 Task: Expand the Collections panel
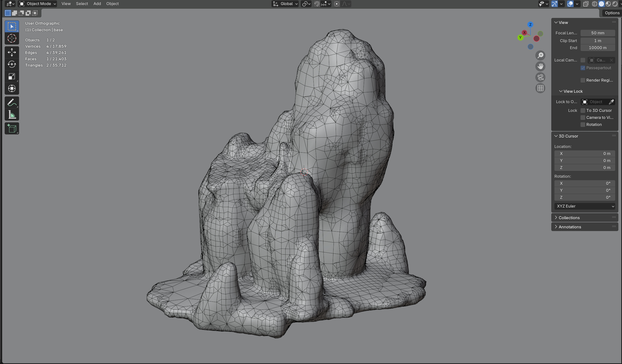569,218
